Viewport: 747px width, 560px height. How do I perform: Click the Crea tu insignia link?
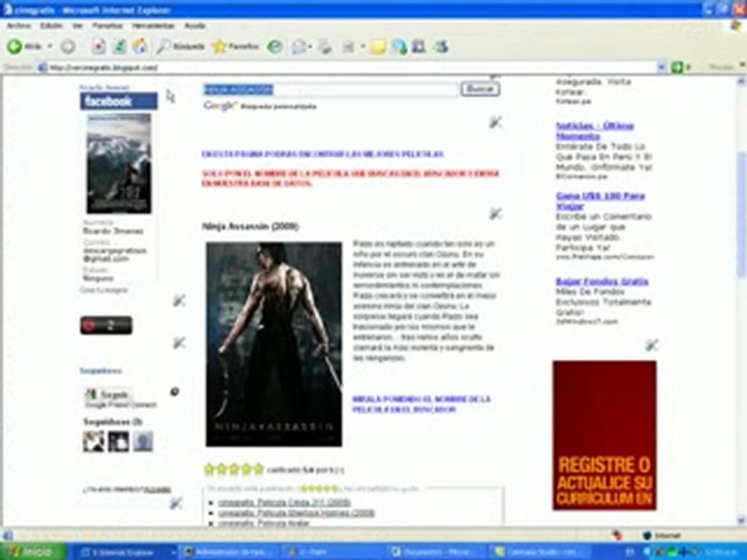[103, 290]
